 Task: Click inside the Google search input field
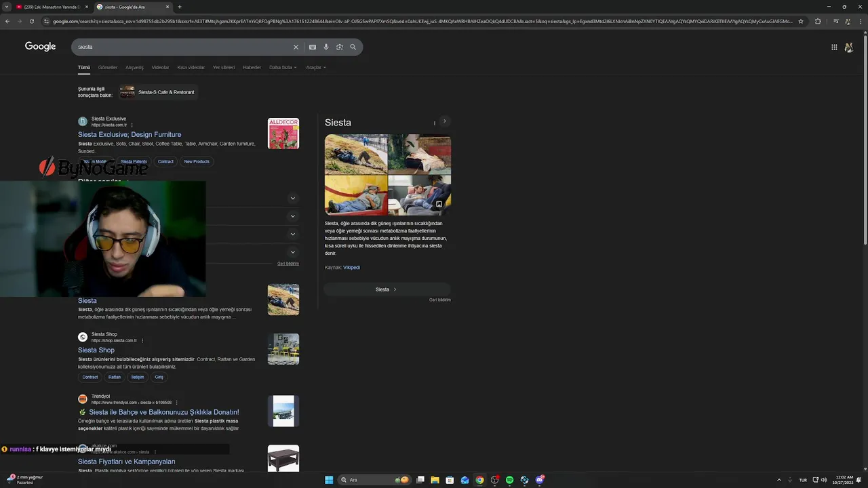(x=183, y=47)
